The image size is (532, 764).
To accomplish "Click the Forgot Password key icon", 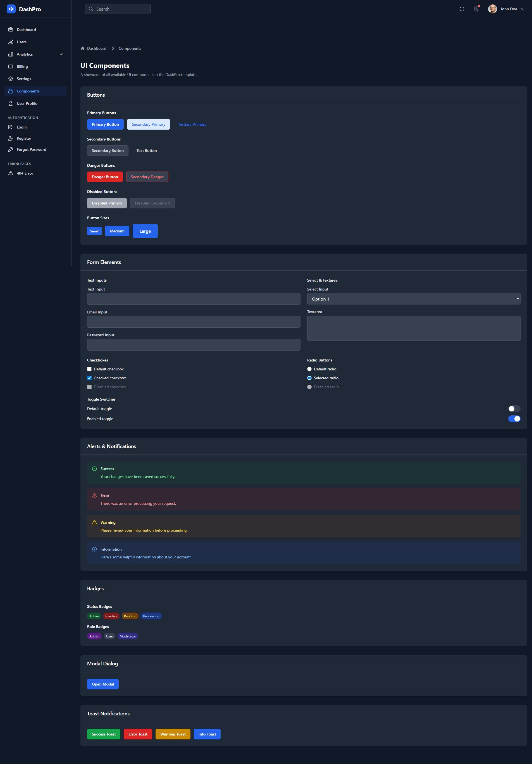I will [11, 149].
